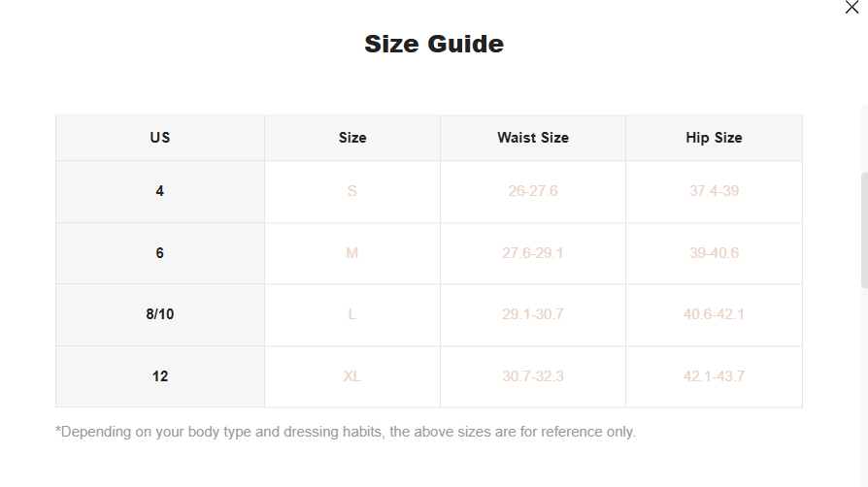Select the US size 12 cell
Screen dimensions: 868x487
pos(160,376)
